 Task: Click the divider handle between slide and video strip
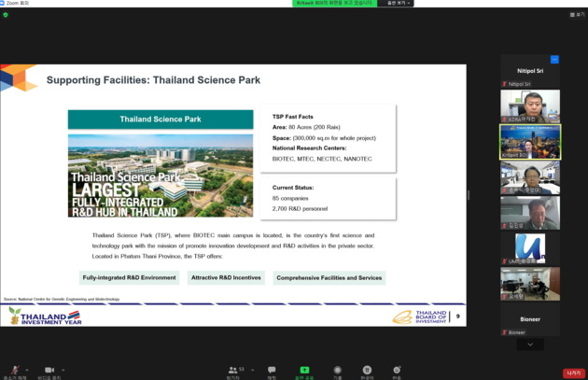tap(469, 195)
